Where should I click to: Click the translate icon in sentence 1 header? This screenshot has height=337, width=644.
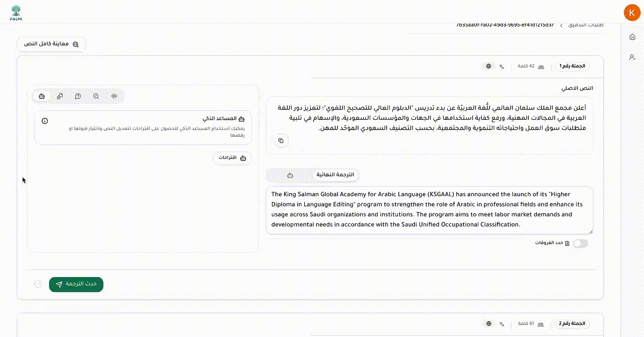(x=502, y=66)
